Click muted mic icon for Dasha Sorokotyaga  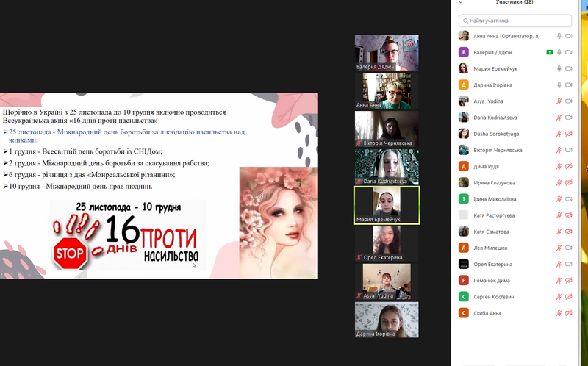tap(559, 134)
